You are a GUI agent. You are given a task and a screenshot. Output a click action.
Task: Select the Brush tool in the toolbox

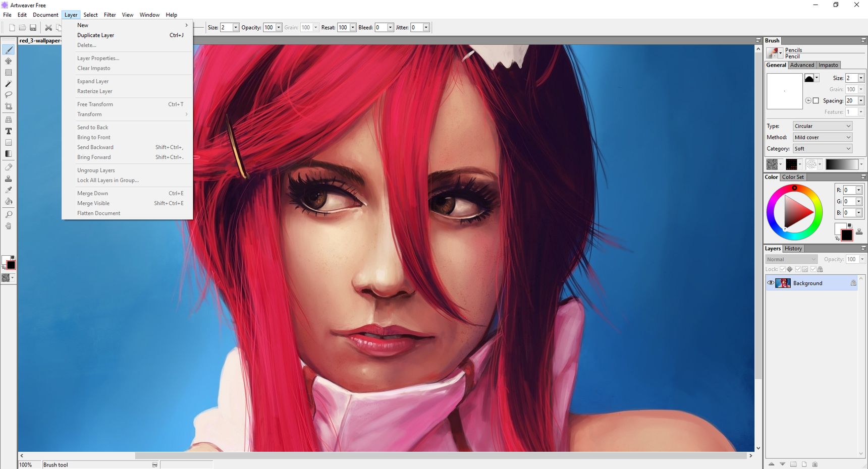pyautogui.click(x=9, y=49)
